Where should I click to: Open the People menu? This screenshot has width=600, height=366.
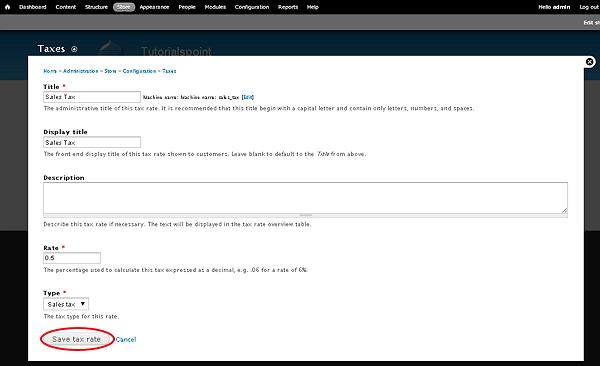click(x=187, y=7)
